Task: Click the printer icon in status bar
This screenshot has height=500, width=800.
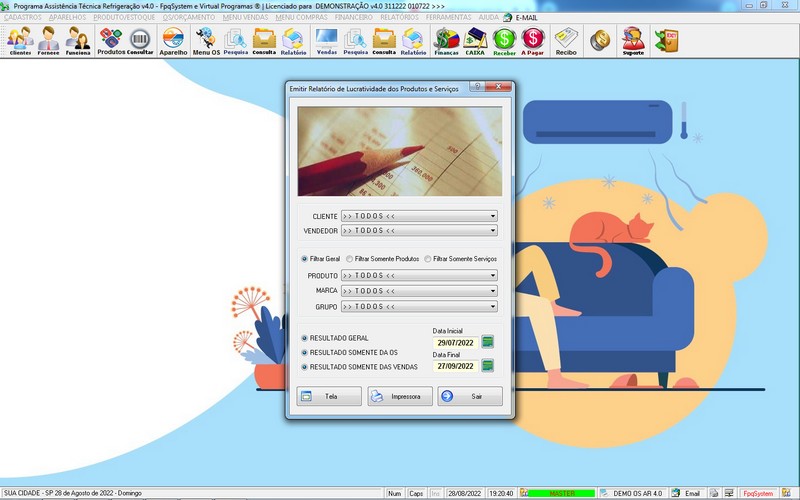Action: click(714, 493)
